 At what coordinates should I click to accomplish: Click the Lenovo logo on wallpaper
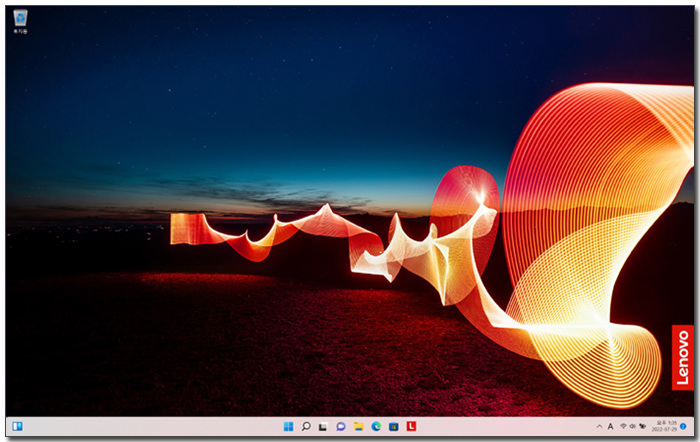[x=682, y=357]
